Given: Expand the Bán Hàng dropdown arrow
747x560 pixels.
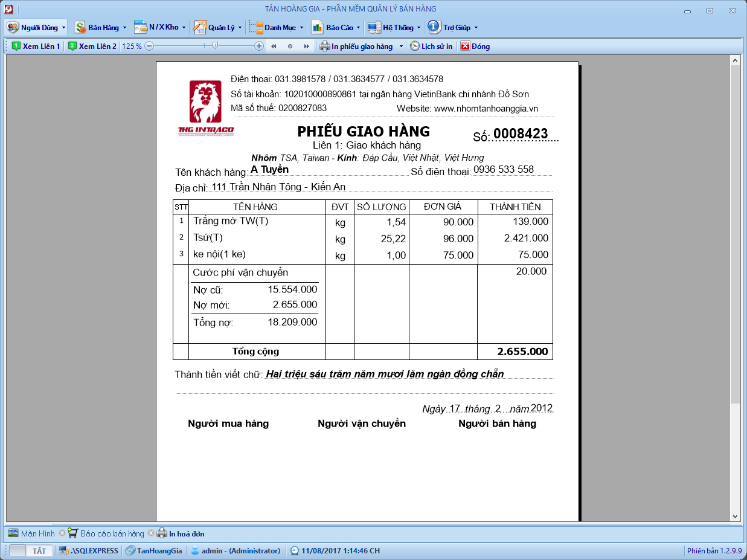Looking at the screenshot, I should tap(124, 28).
